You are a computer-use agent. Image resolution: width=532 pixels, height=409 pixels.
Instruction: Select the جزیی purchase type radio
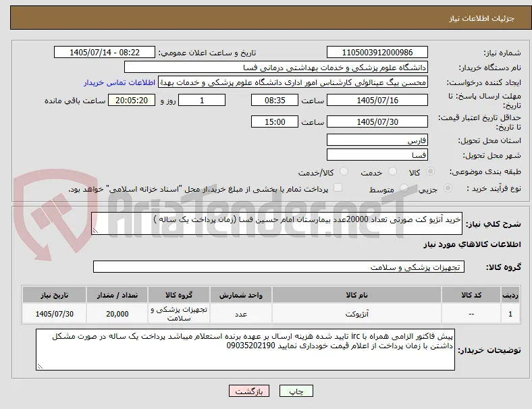click(x=448, y=188)
